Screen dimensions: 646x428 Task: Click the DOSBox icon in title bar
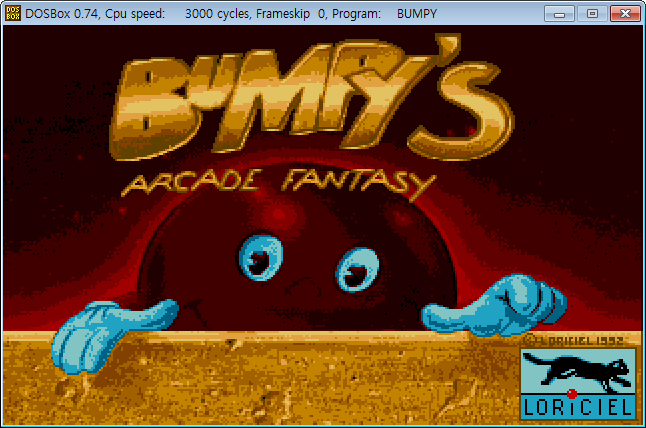[x=13, y=13]
